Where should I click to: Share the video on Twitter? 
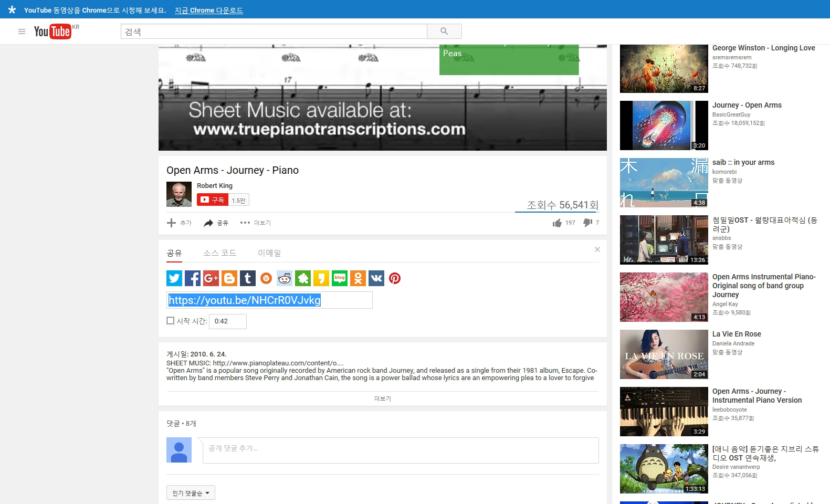tap(174, 278)
